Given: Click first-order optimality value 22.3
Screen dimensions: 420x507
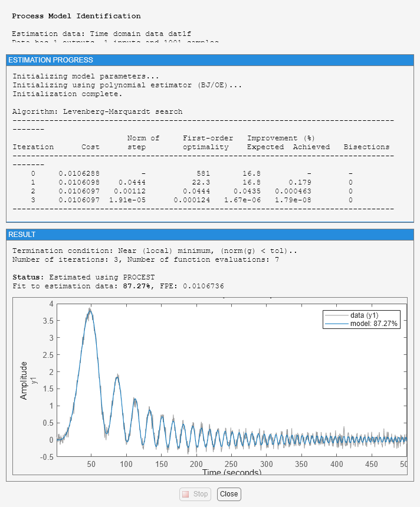Looking at the screenshot, I should pos(201,182).
